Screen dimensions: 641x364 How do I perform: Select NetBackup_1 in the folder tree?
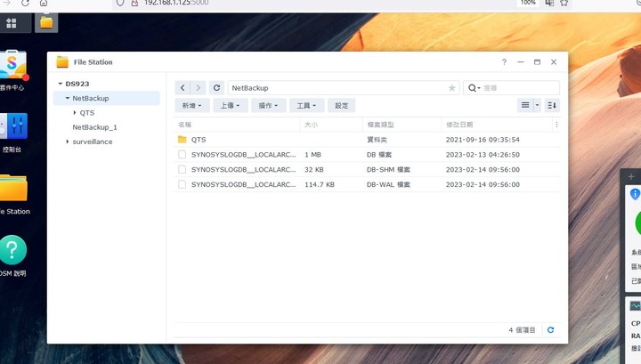95,127
